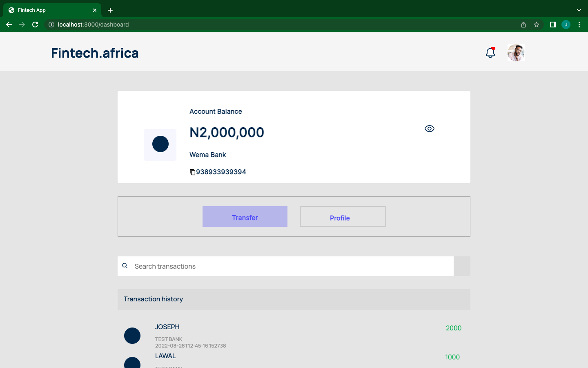Click the browser profile avatar J
The height and width of the screenshot is (368, 588).
(566, 25)
